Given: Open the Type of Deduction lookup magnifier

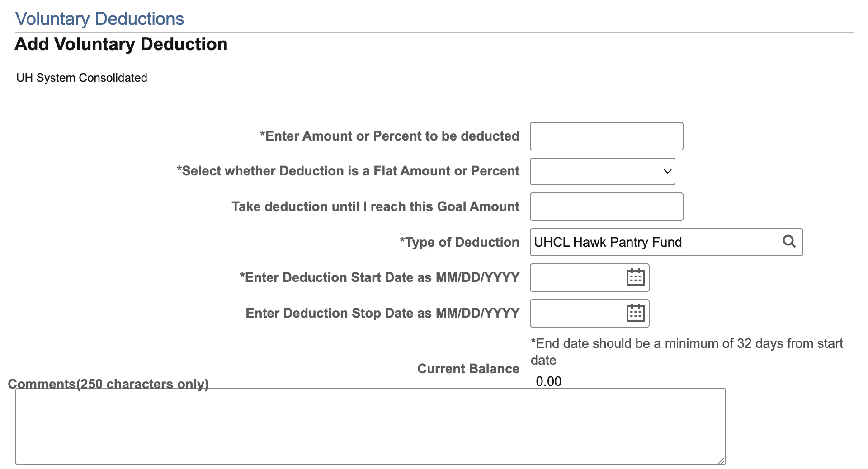Looking at the screenshot, I should click(789, 241).
